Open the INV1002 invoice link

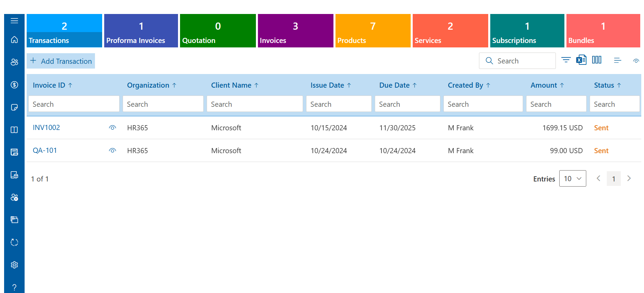click(46, 128)
